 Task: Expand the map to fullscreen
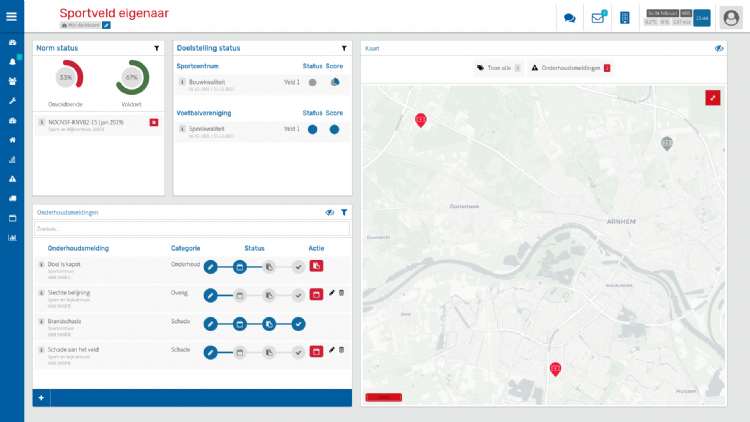(x=712, y=97)
